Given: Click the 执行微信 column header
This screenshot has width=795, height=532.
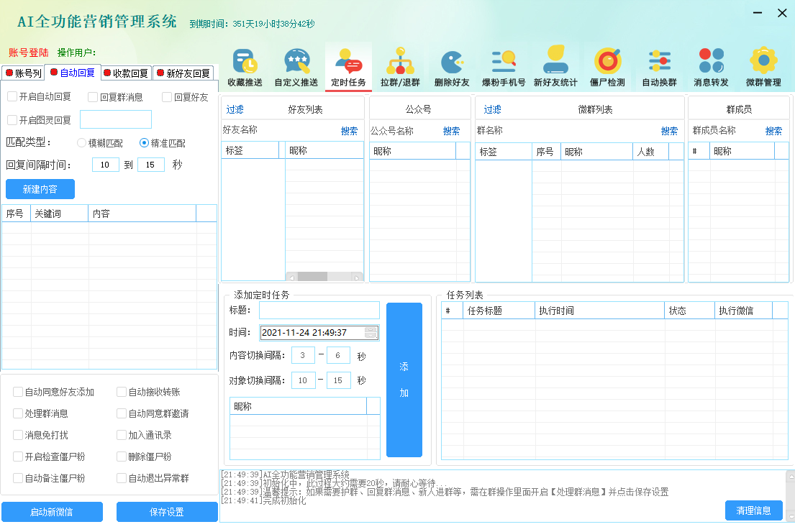Looking at the screenshot, I should (x=743, y=311).
